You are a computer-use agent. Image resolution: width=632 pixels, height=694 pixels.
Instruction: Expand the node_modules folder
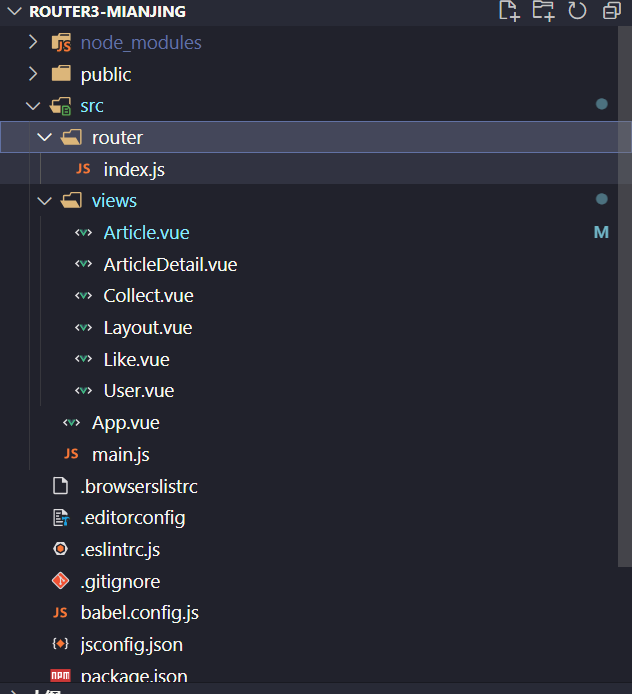pos(33,43)
